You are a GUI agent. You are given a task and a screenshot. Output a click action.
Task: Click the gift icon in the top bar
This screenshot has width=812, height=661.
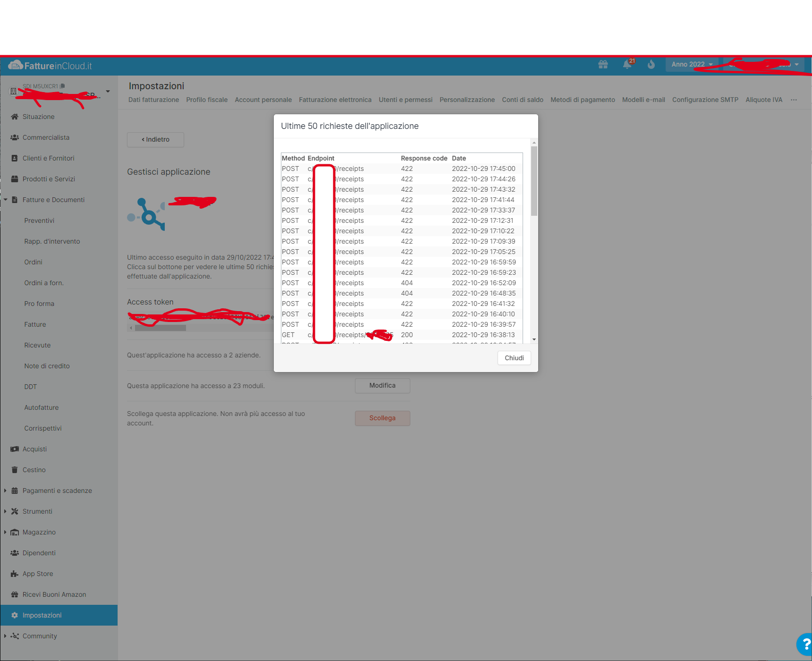click(603, 64)
